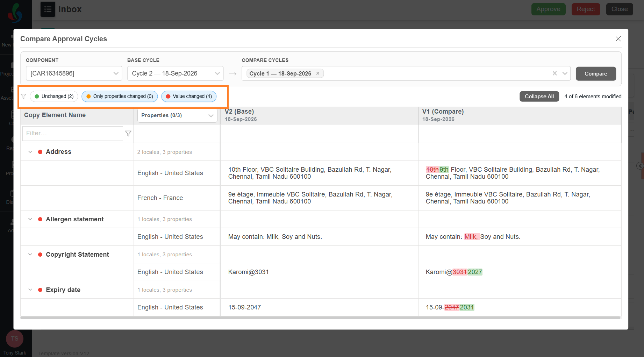
Task: Open the Base Cycle dropdown
Action: coord(175,73)
